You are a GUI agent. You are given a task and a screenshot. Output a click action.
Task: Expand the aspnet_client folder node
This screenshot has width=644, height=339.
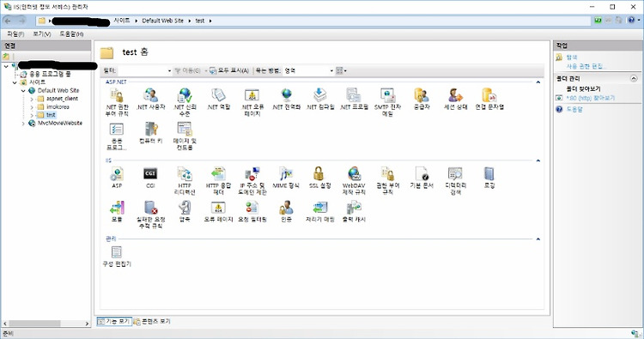[32, 99]
